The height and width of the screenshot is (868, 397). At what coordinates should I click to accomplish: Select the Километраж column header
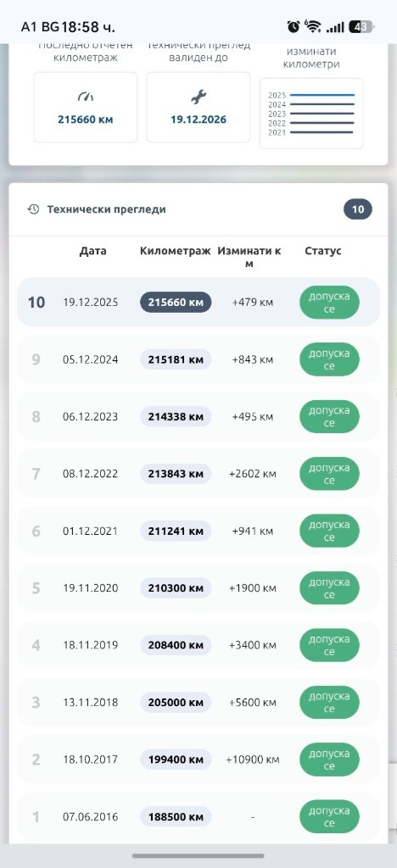pyautogui.click(x=175, y=251)
